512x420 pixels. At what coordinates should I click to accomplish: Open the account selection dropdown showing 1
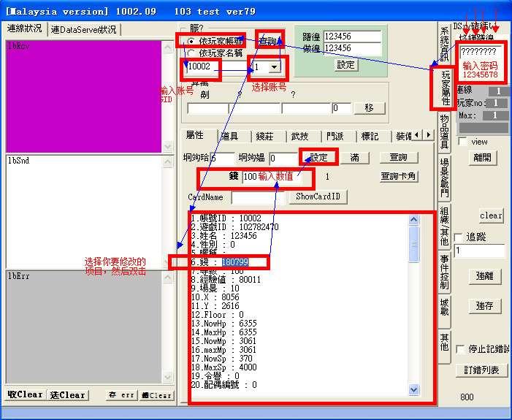tap(275, 67)
